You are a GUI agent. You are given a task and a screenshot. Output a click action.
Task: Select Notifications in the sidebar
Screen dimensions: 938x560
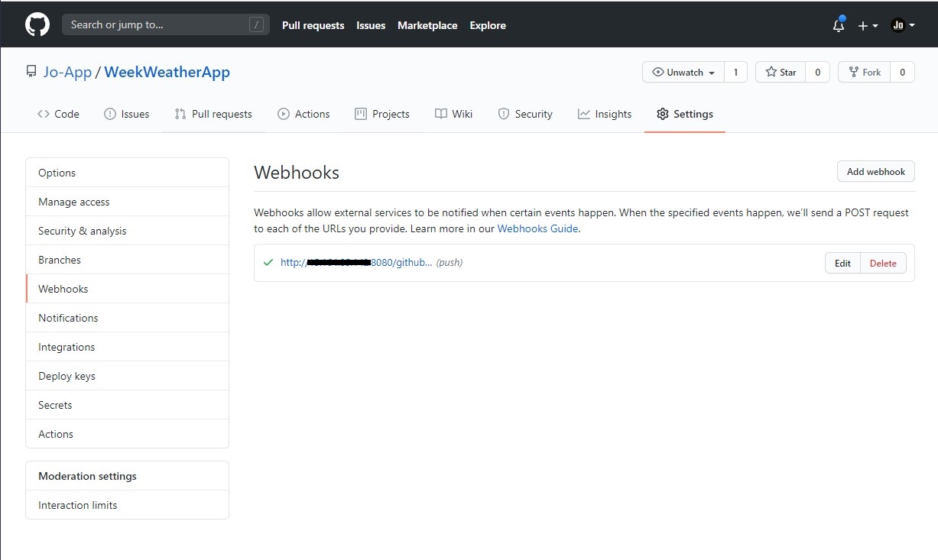(127, 318)
